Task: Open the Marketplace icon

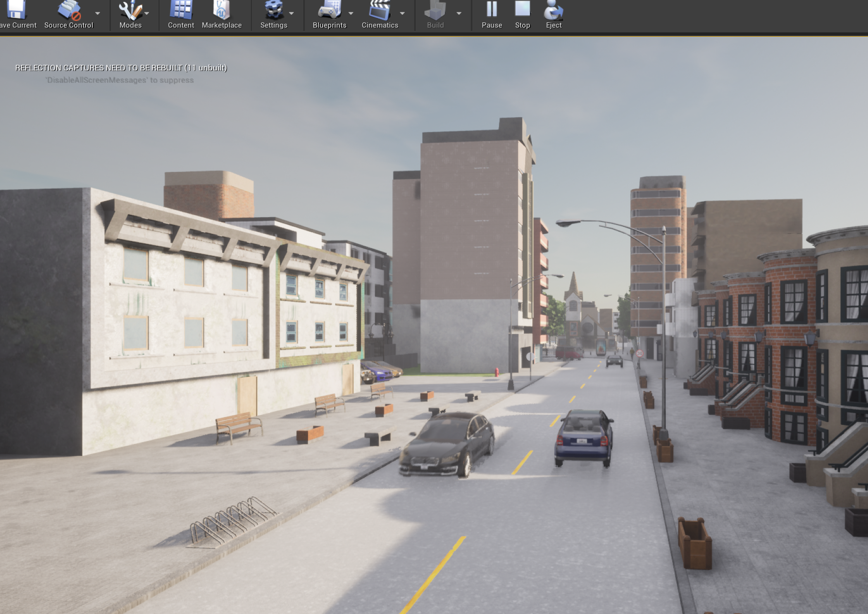Action: (x=221, y=10)
